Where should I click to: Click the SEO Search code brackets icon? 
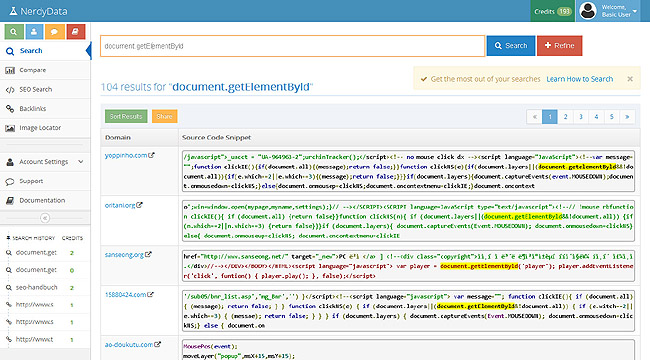10,90
